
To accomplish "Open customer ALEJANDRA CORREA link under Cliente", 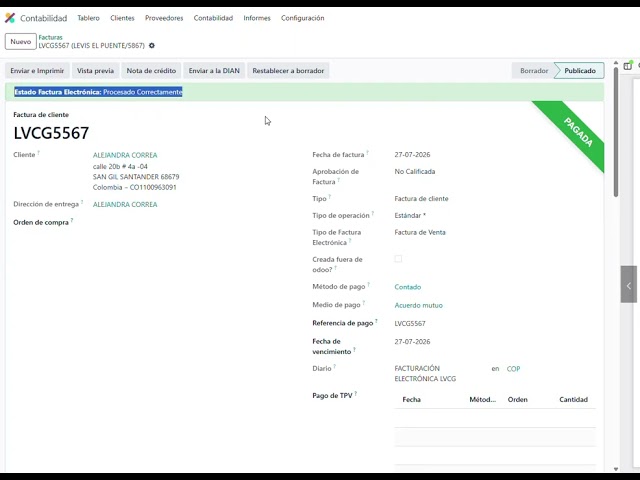I will pyautogui.click(x=125, y=155).
